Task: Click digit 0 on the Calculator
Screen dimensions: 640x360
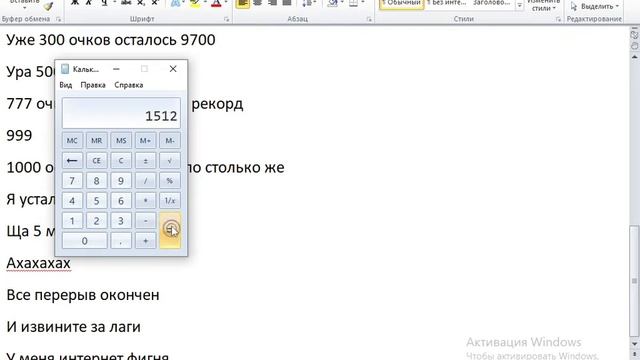Action: pyautogui.click(x=84, y=241)
